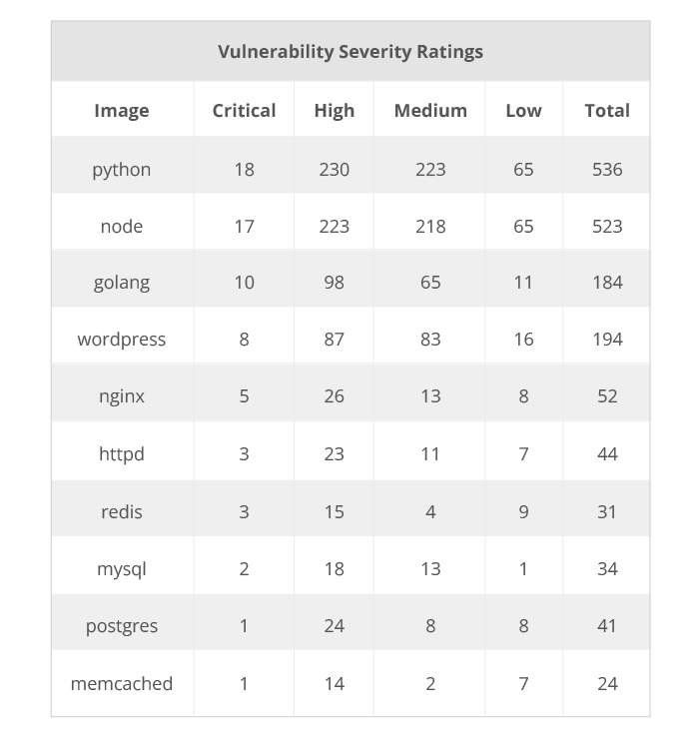Viewport: 700px width, 738px height.
Task: Click the Vulnerability Severity Ratings table title
Action: coord(350,52)
